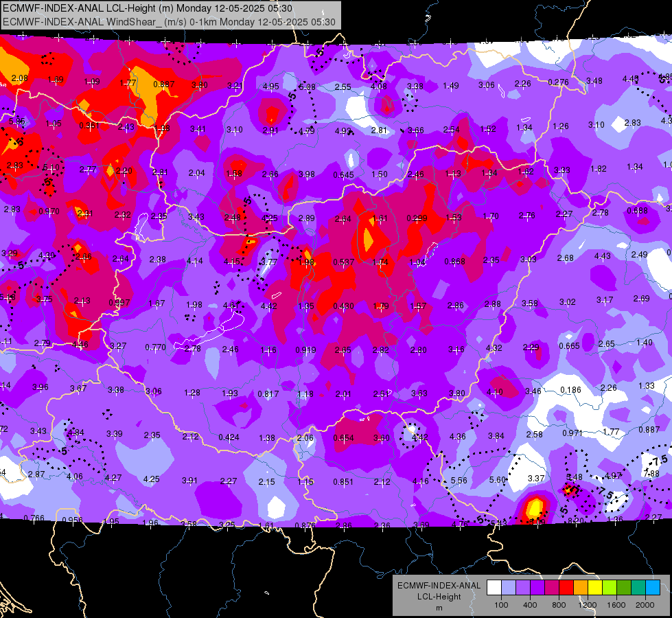Click the white swatch in the LCL-Height legend
The image size is (672, 618).
point(494,587)
